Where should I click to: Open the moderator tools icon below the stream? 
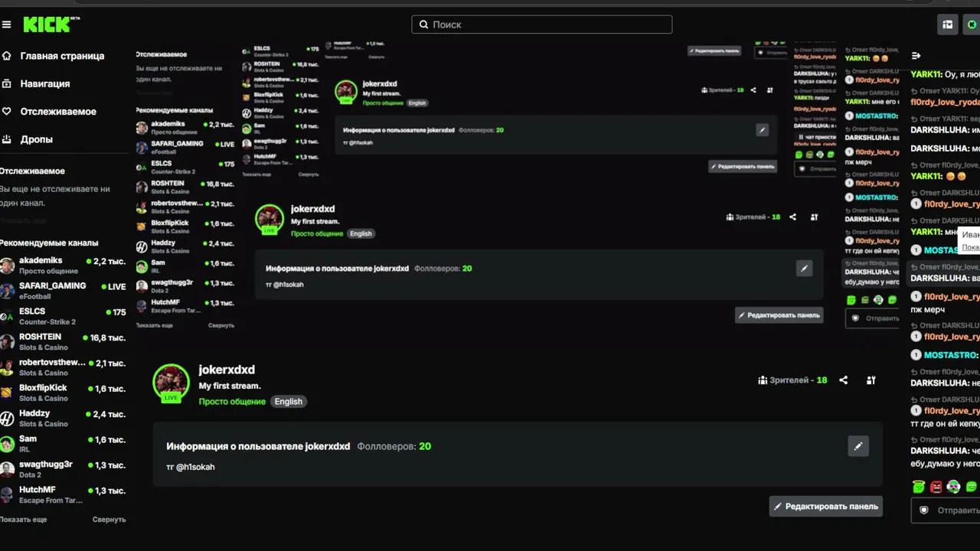tap(871, 380)
